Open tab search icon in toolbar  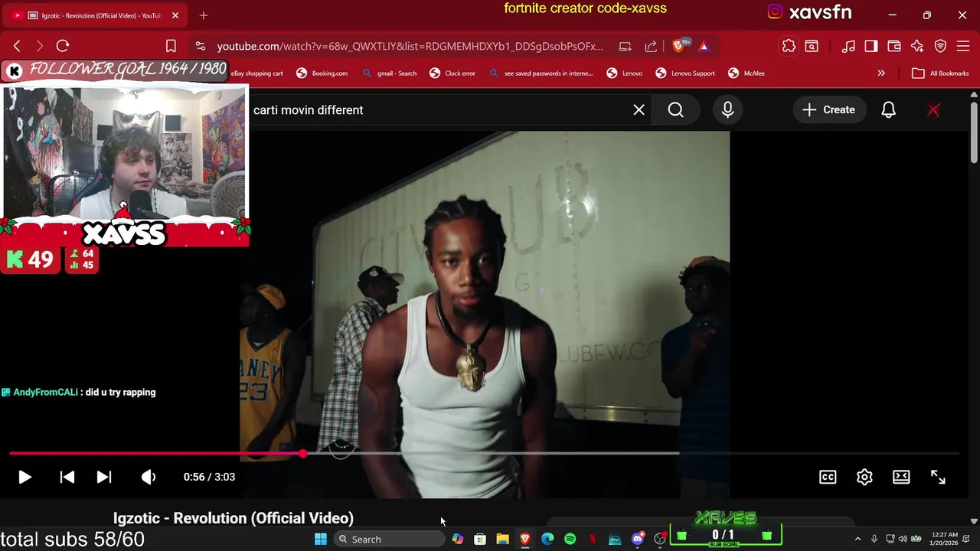click(x=812, y=46)
